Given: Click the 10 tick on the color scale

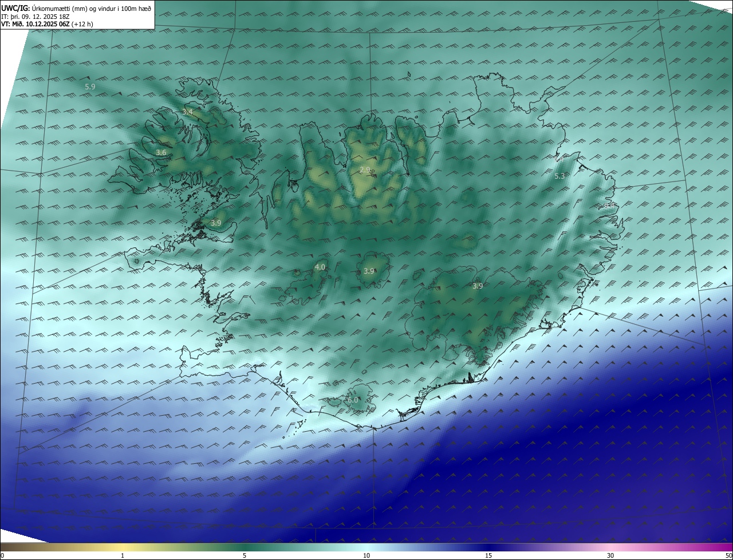Looking at the screenshot, I should (366, 555).
